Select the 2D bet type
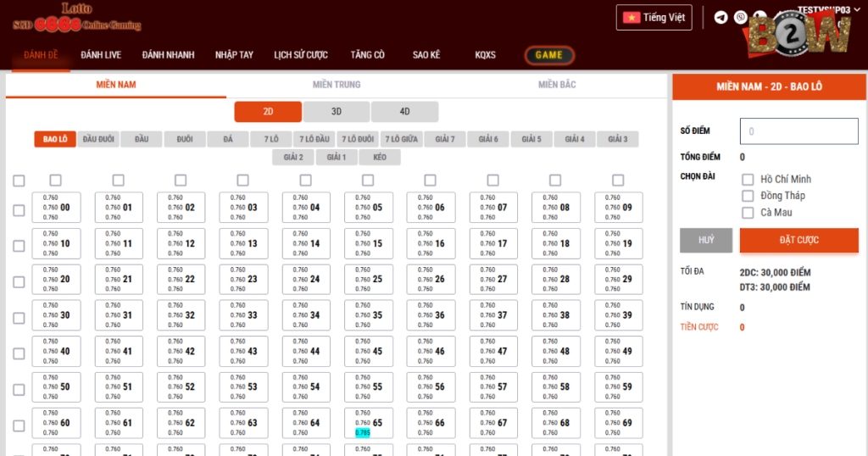Screen dimensions: 868x456 268,112
